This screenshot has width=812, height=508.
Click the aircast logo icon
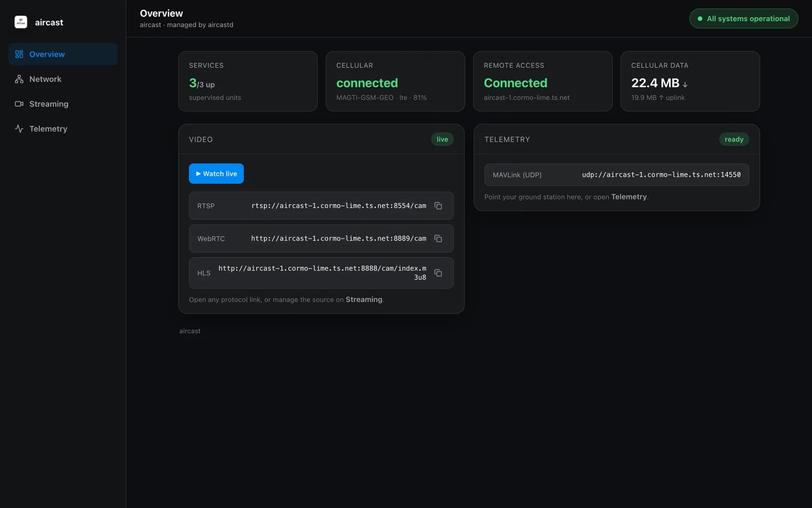(21, 22)
